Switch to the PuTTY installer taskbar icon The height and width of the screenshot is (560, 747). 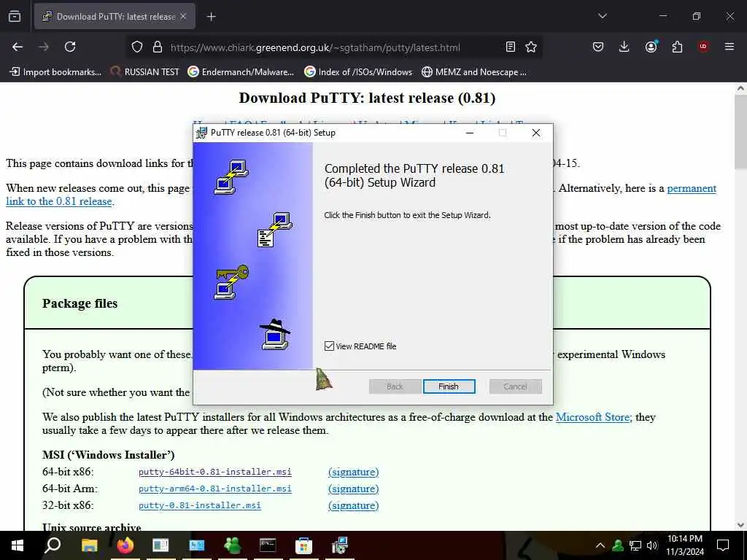point(340,545)
